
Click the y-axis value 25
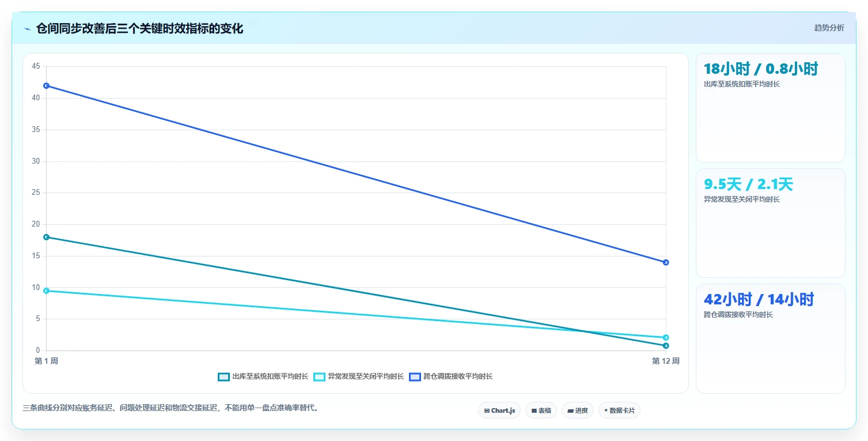coord(36,193)
